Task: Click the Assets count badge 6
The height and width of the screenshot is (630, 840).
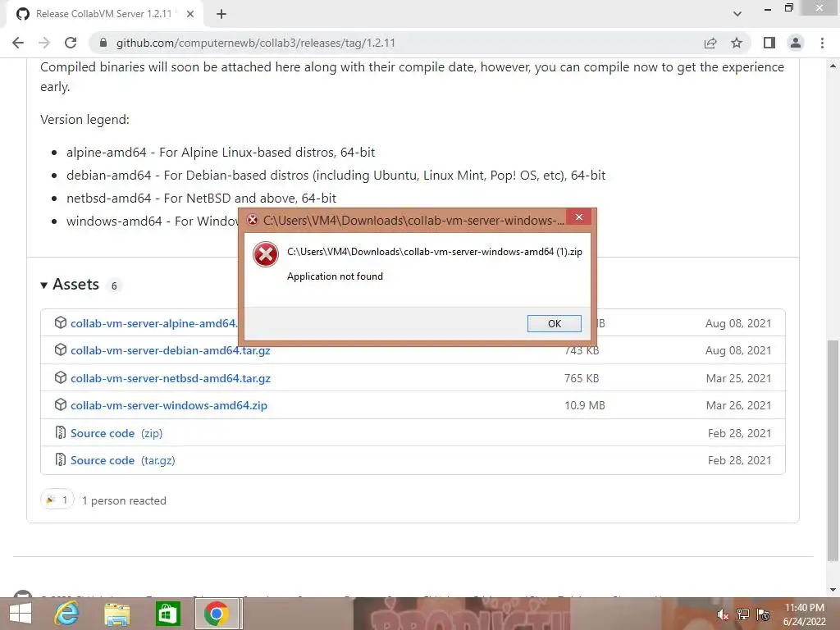Action: click(x=113, y=285)
